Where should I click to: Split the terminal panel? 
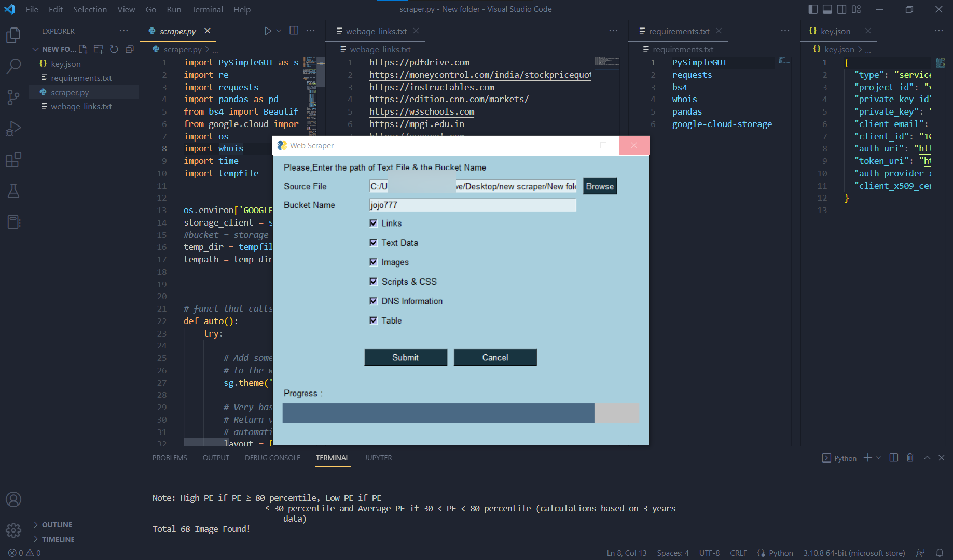894,458
